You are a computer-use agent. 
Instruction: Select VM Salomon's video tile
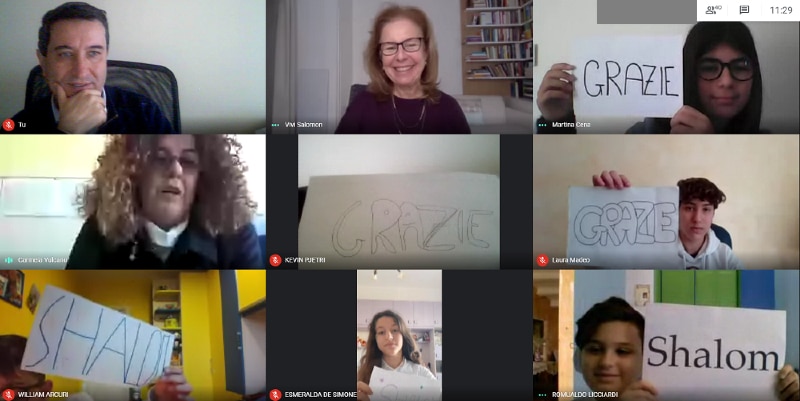coord(399,67)
